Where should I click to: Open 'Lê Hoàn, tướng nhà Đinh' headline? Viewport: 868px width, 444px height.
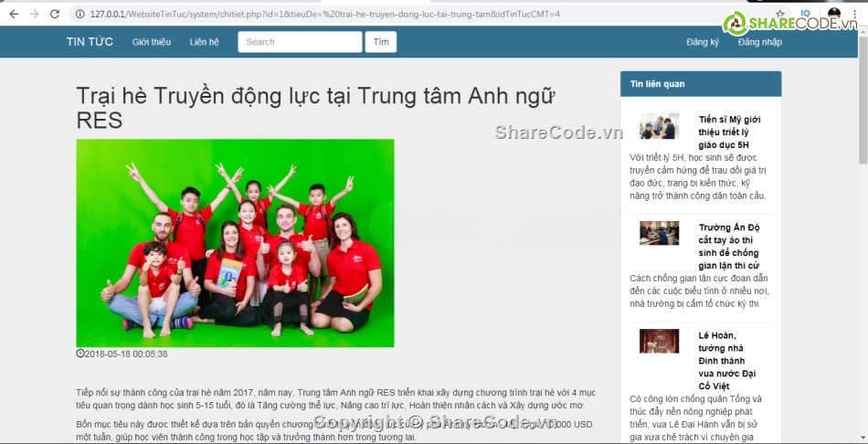727,360
